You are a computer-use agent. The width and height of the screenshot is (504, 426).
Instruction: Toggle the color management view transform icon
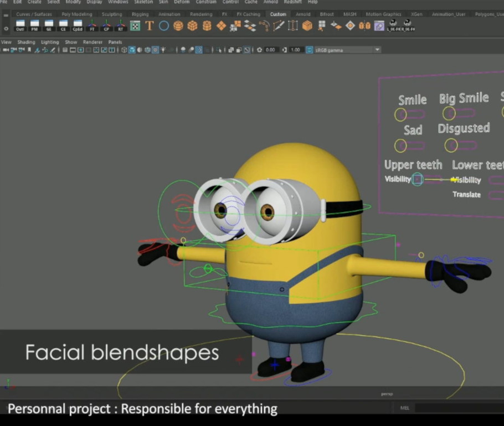point(309,50)
